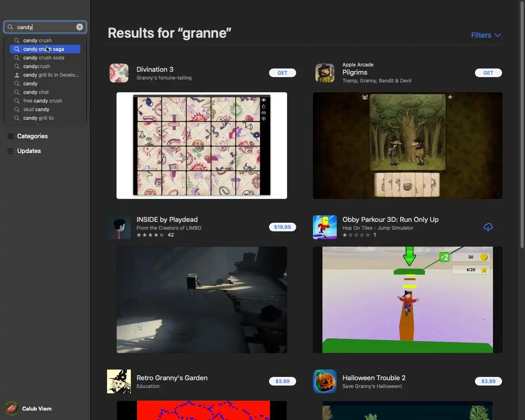Open the Divination 3 app icon

(x=119, y=73)
